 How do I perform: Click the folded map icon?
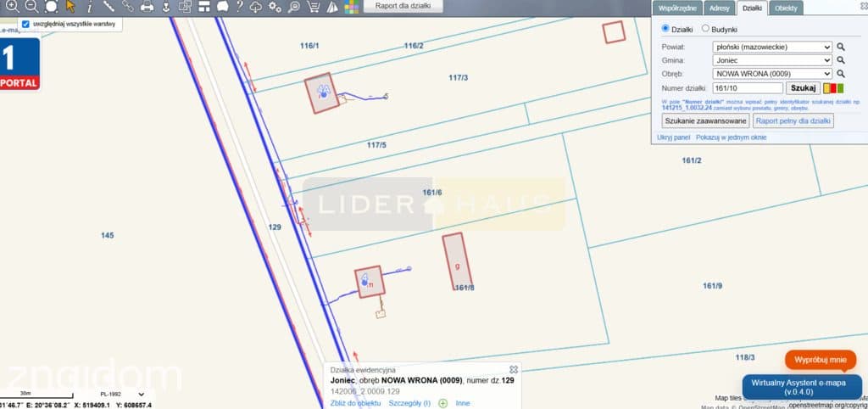[331, 7]
